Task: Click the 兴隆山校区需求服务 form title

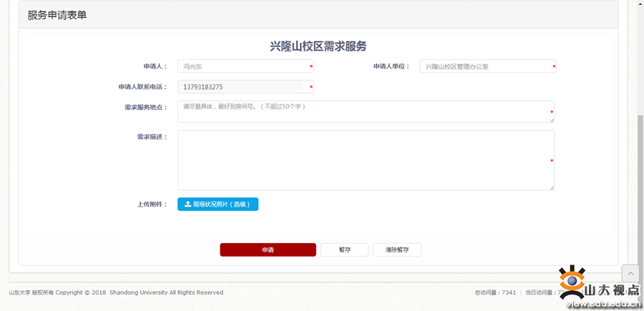Action: [x=318, y=46]
